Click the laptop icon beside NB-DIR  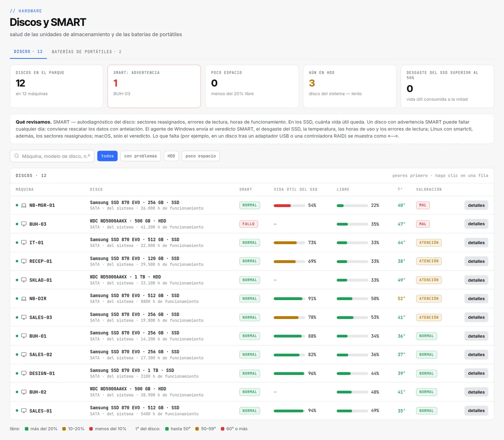coord(24,299)
